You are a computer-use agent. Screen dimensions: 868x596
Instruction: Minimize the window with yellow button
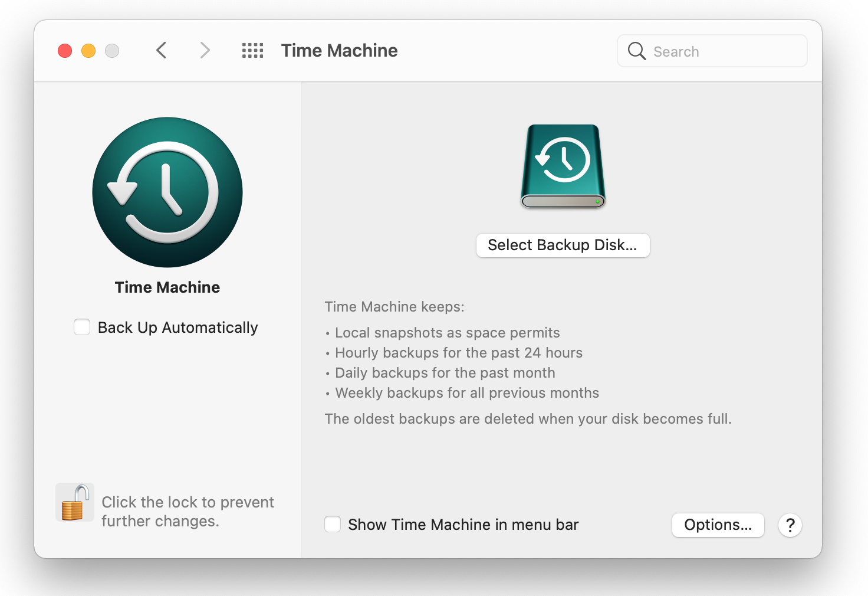pyautogui.click(x=88, y=51)
